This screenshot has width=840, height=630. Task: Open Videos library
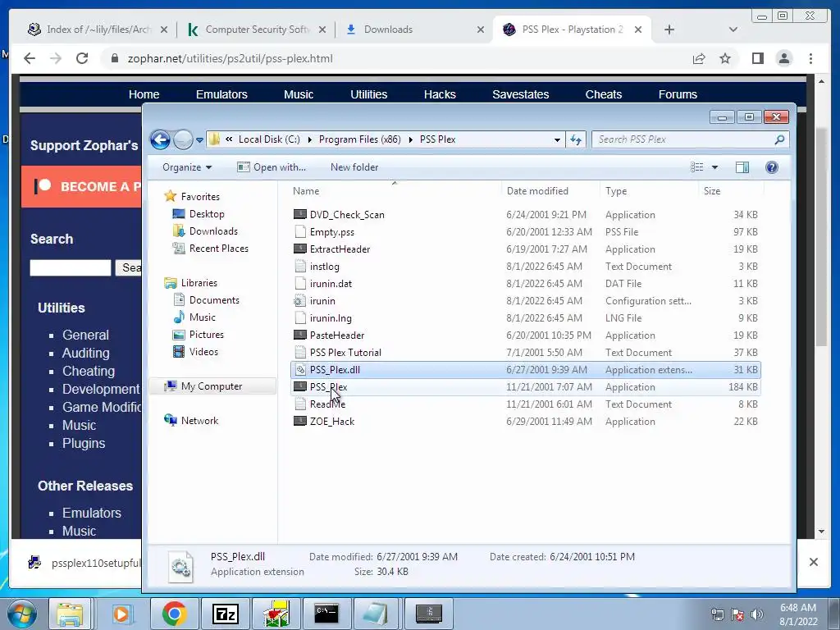coord(203,351)
